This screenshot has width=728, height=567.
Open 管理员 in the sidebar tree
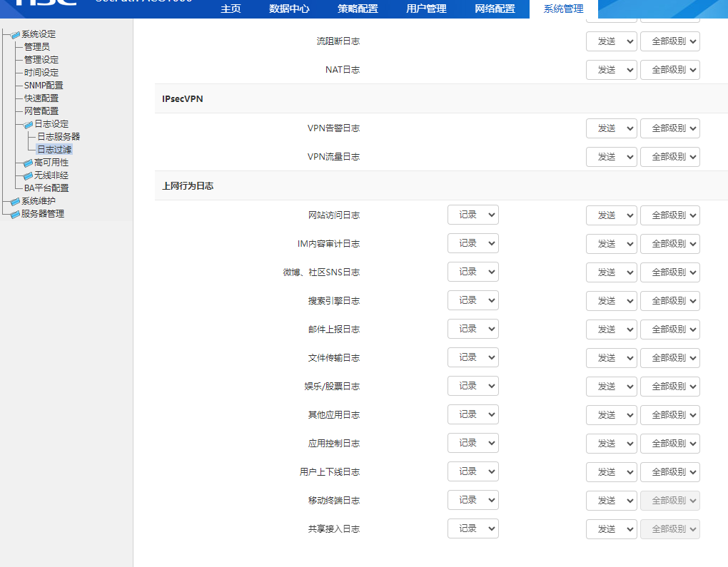tap(36, 47)
